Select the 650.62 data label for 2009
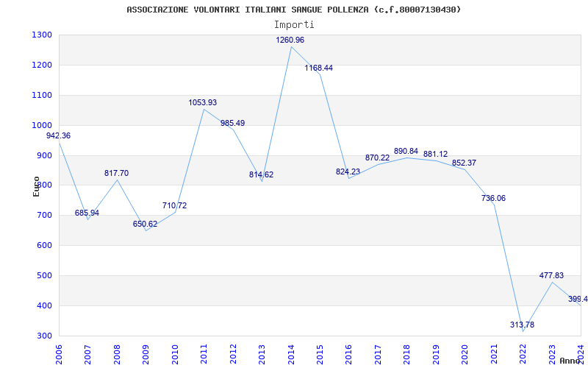Image resolution: width=588 pixels, height=368 pixels. 145,224
